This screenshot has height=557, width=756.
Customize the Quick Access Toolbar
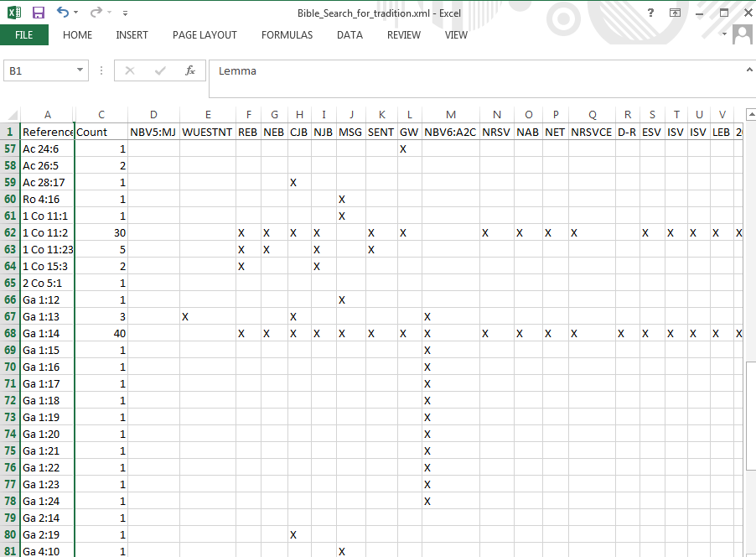(125, 13)
